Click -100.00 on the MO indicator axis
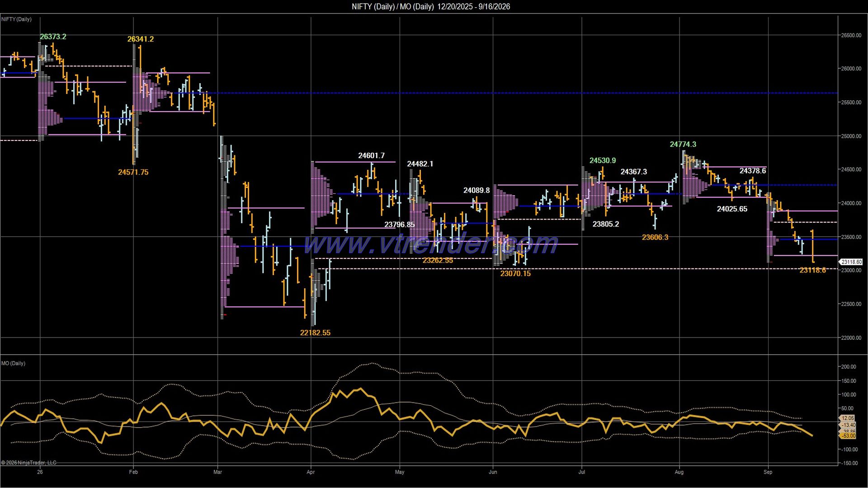Image resolution: width=868 pixels, height=488 pixels. 848,450
